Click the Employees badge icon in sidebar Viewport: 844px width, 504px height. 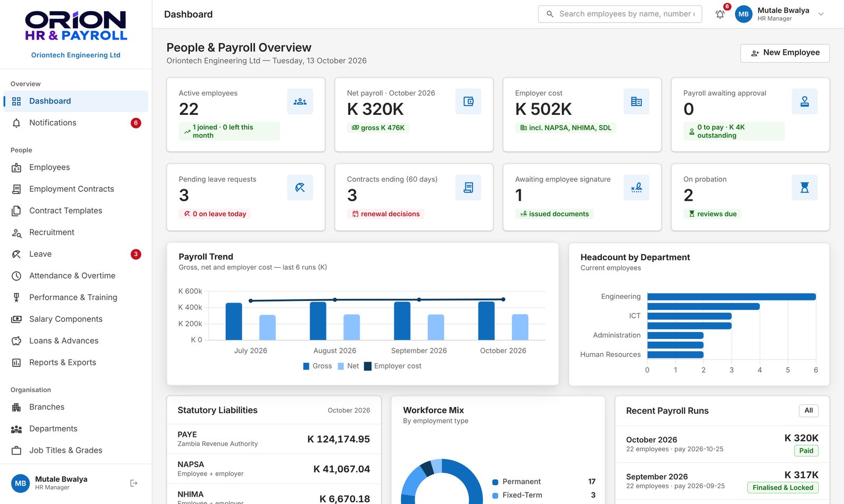pyautogui.click(x=16, y=168)
